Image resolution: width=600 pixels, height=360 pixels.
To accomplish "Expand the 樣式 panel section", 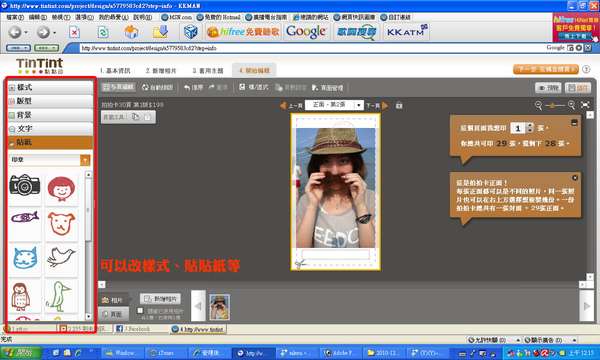I will click(50, 87).
